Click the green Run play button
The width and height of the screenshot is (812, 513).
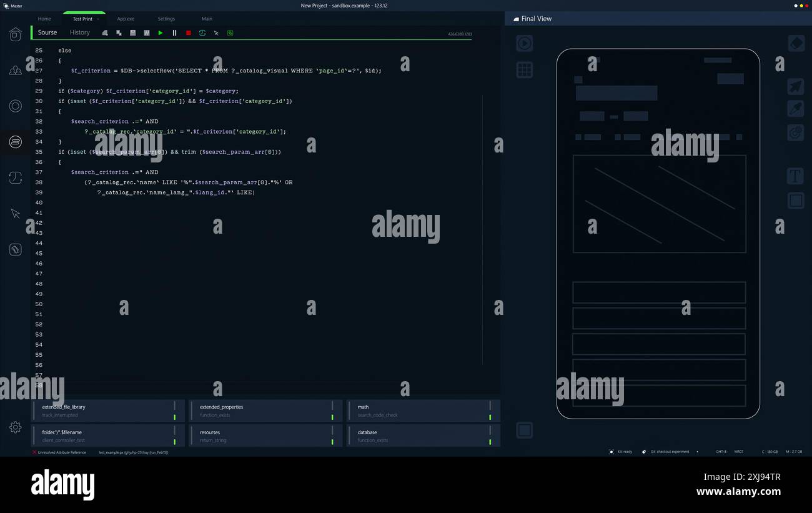161,32
